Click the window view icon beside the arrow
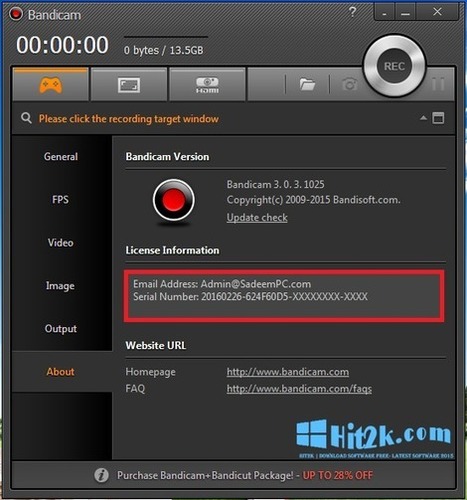The height and width of the screenshot is (500, 467). click(438, 118)
